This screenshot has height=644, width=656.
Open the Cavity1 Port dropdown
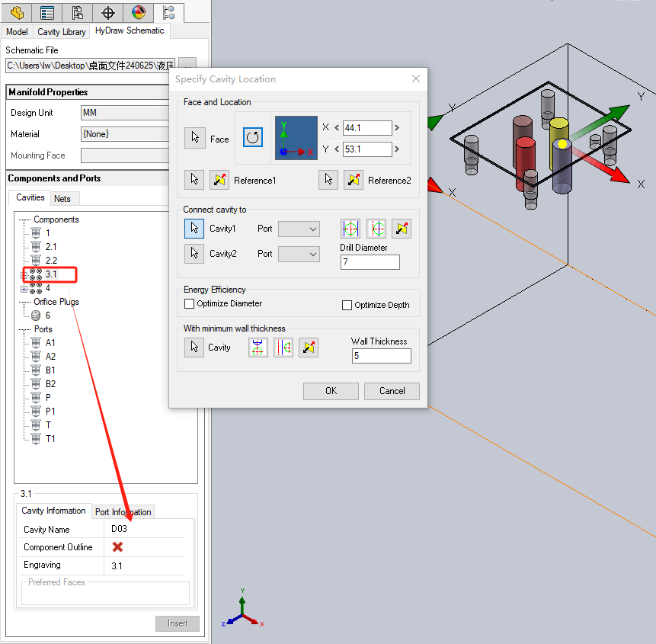click(299, 229)
